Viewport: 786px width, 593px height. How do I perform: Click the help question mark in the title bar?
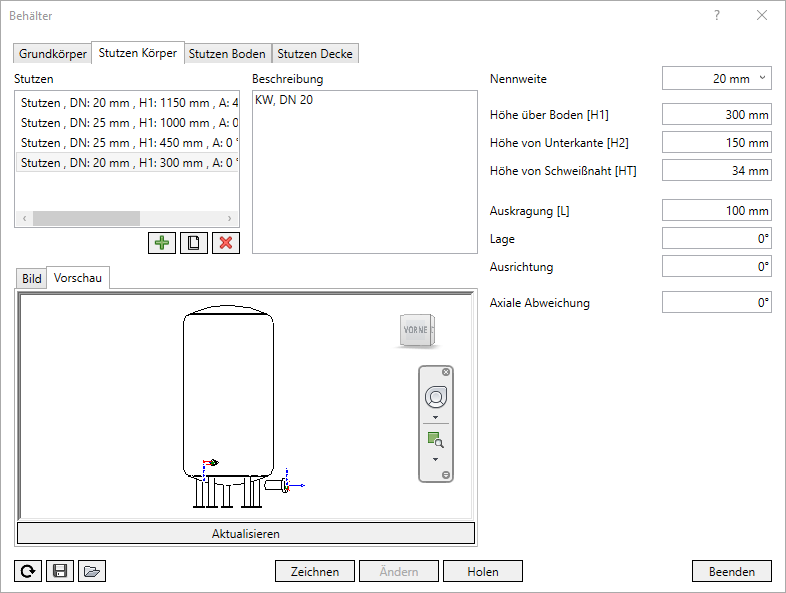pyautogui.click(x=717, y=16)
